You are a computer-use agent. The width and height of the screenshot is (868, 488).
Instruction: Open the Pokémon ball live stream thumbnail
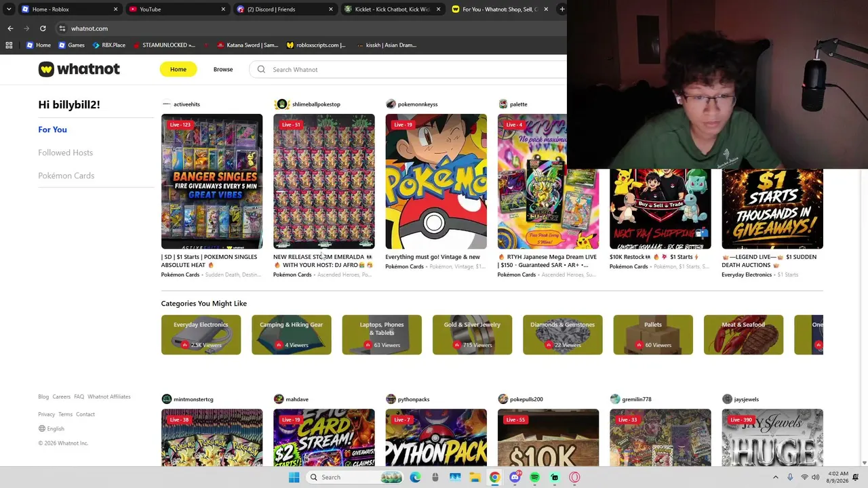436,182
